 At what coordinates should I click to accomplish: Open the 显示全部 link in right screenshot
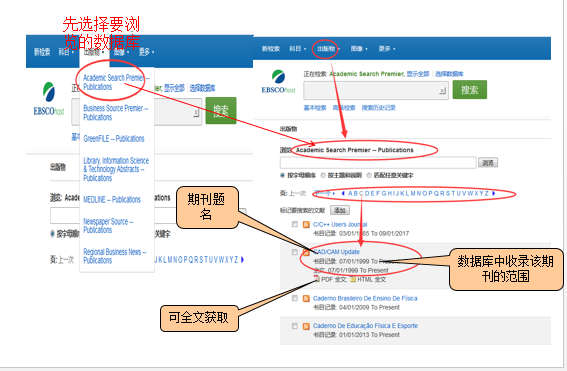(x=418, y=74)
